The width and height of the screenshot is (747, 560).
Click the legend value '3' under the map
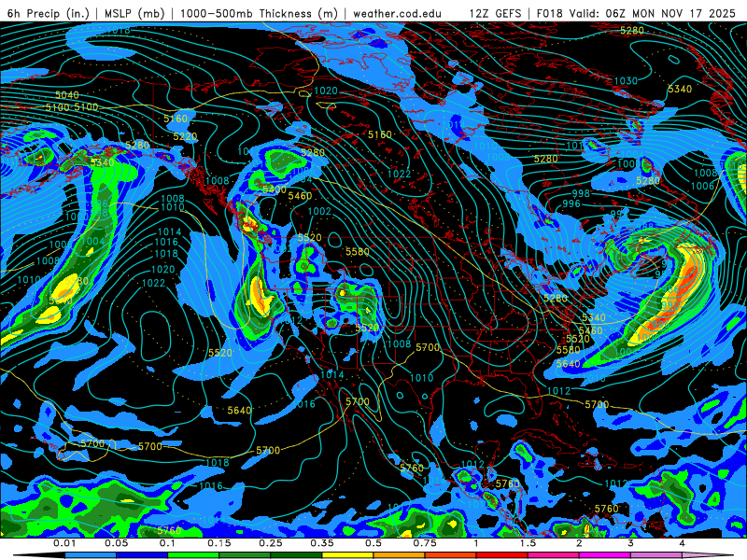(630, 543)
